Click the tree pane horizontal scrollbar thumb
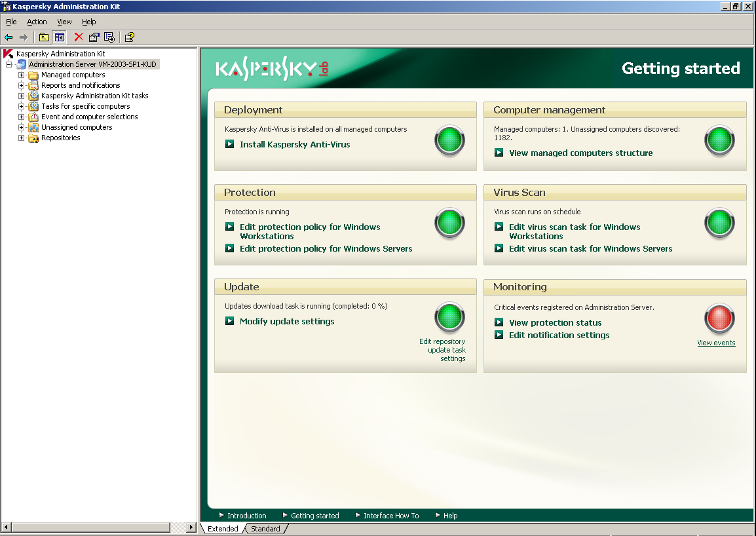The width and height of the screenshot is (756, 536). tap(90, 527)
